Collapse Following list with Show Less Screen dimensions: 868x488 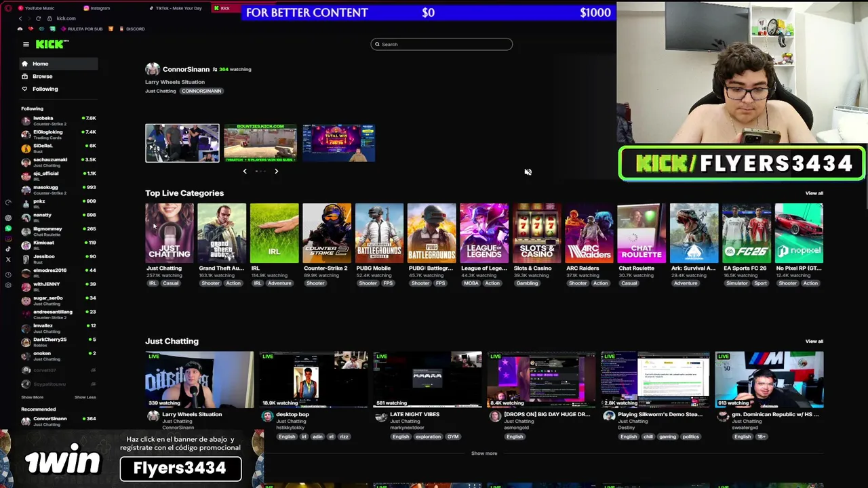click(x=85, y=397)
